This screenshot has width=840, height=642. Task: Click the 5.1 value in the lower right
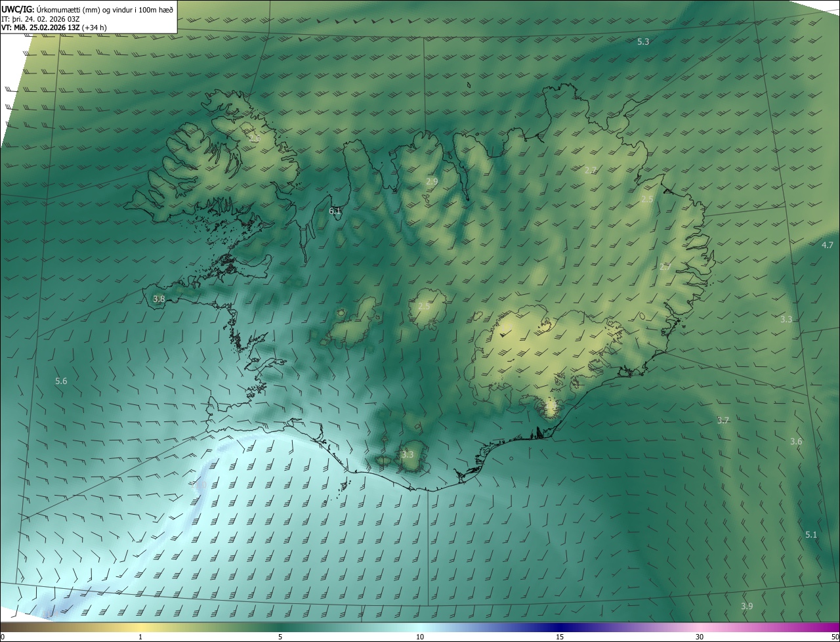click(811, 534)
